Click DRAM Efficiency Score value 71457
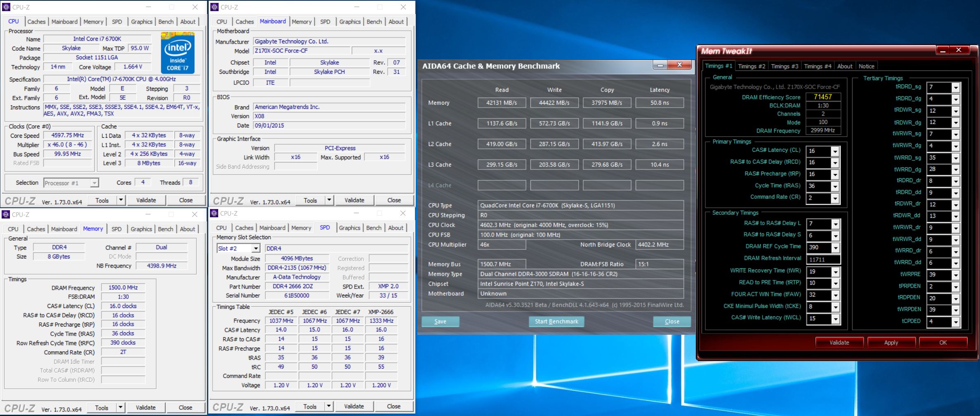This screenshot has height=416, width=980. tap(822, 97)
